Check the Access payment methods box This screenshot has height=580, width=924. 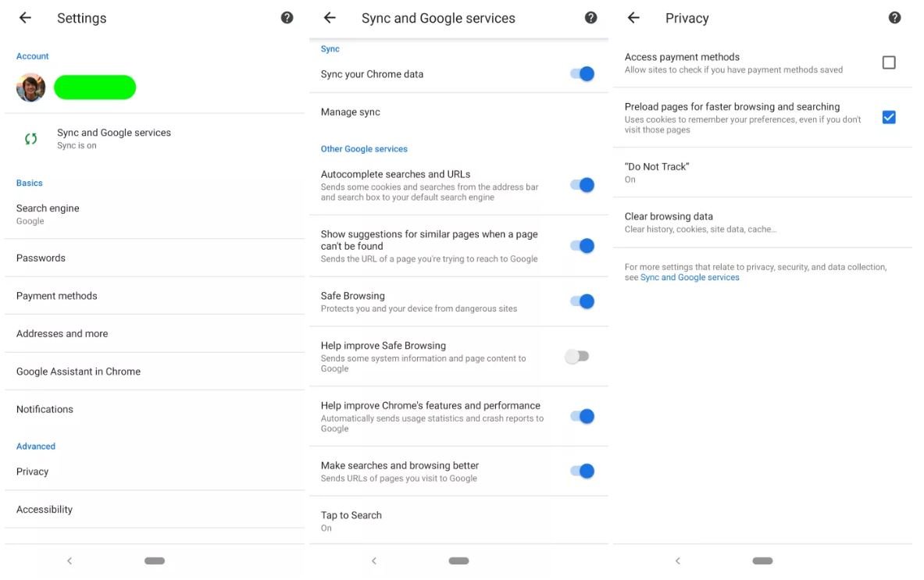click(889, 62)
